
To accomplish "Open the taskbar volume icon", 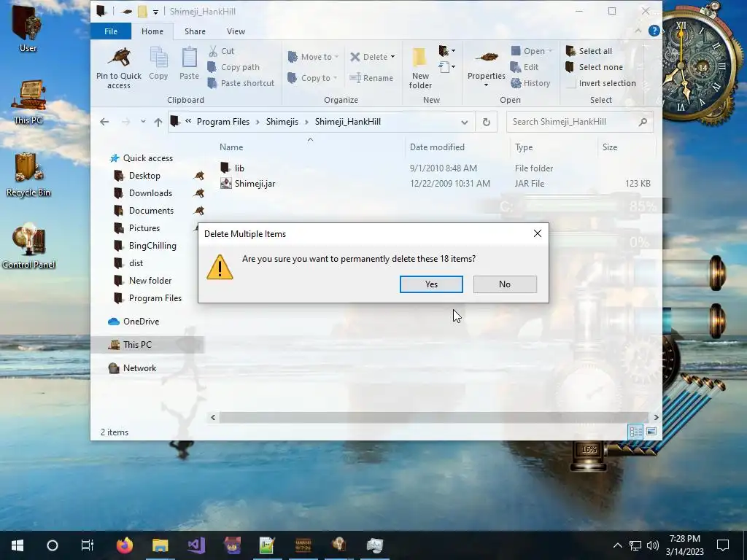I will [653, 545].
